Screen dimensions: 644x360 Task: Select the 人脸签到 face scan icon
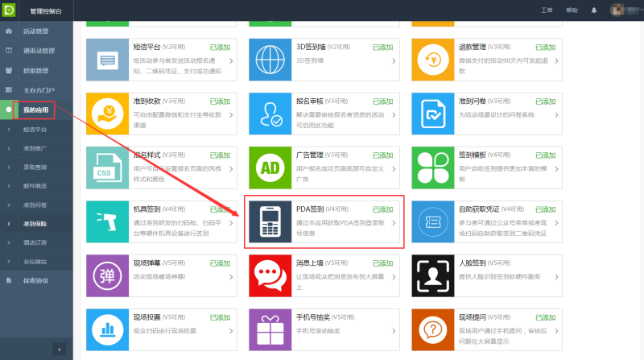click(432, 275)
